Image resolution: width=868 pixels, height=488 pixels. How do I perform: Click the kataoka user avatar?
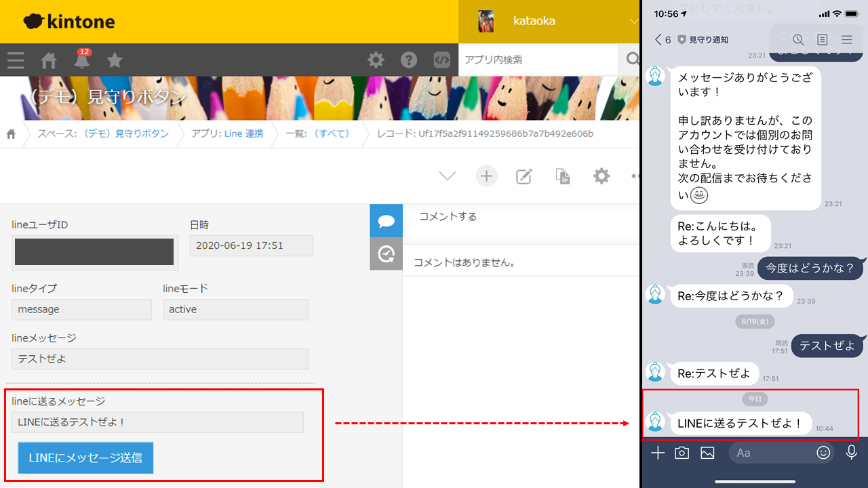[486, 21]
